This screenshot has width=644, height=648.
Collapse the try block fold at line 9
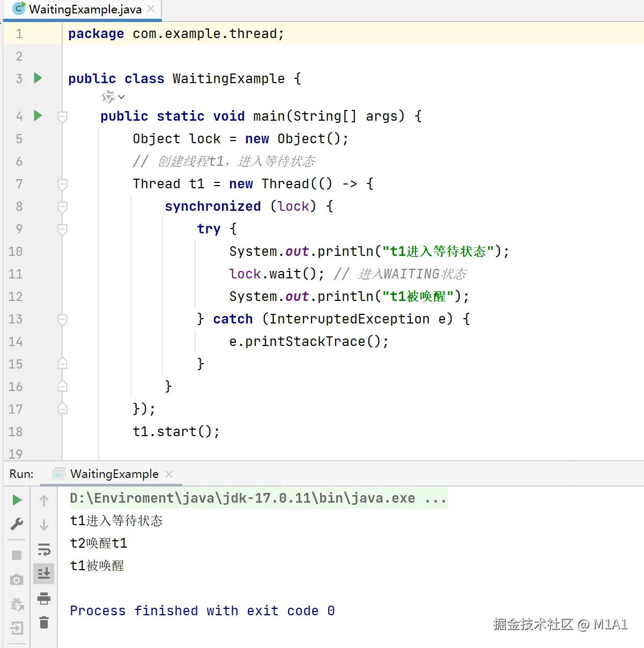(62, 229)
